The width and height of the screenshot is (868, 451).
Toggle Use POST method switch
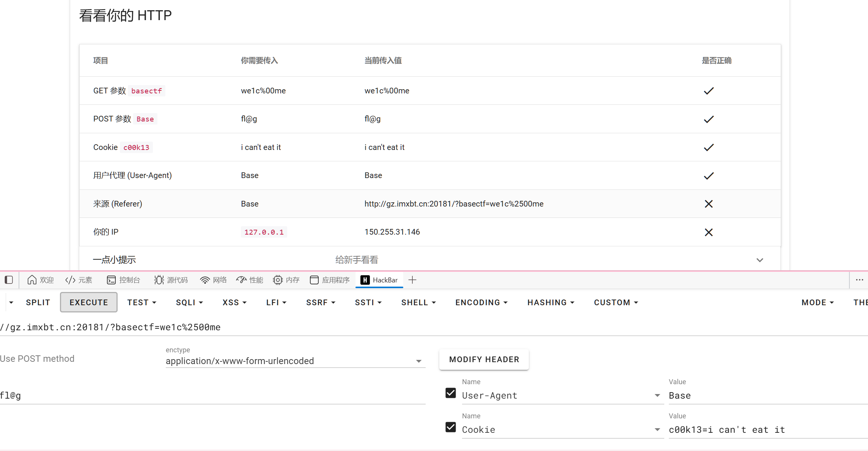coord(37,359)
